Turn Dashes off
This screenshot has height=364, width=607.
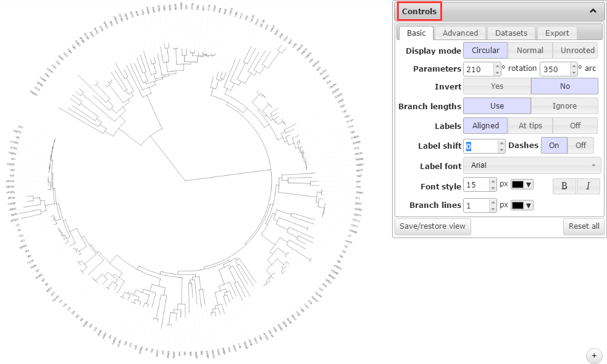tap(580, 146)
